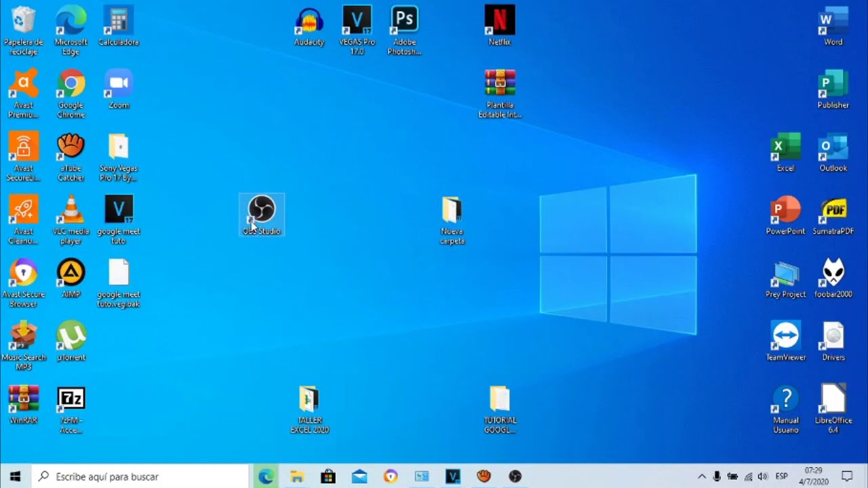Open the notification center icon
The width and height of the screenshot is (868, 488).
pos(847,476)
